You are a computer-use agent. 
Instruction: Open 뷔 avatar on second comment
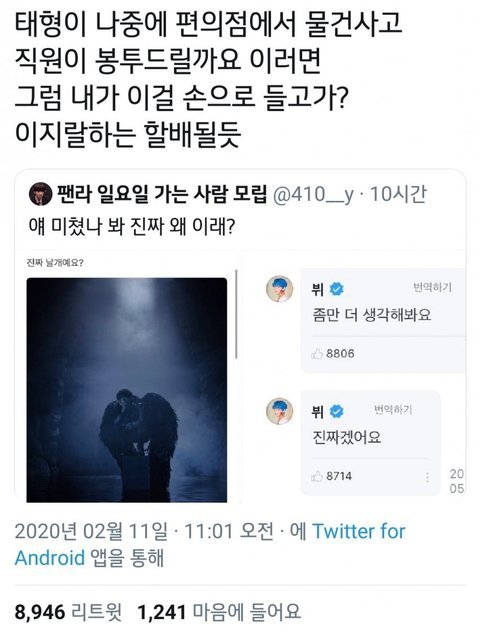(x=280, y=411)
